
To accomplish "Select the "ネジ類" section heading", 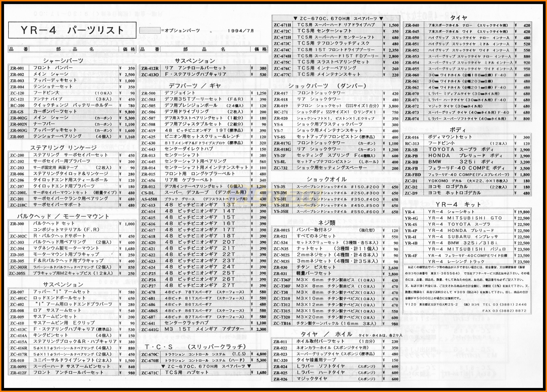I will point(327,223).
